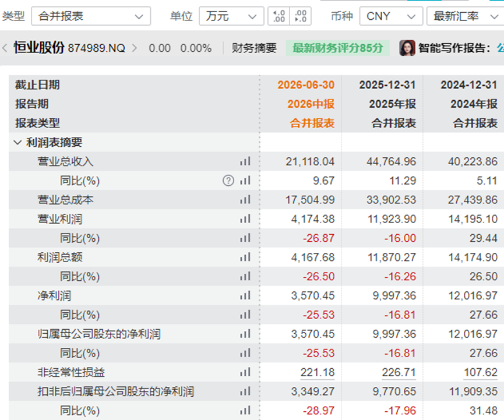Go to next stock arrow after 874989.NQ
The height and width of the screenshot is (420, 504).
tap(135, 48)
